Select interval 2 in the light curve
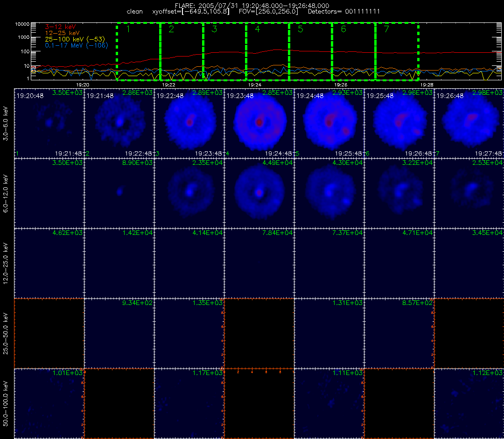This screenshot has width=504, height=439. coord(182,51)
